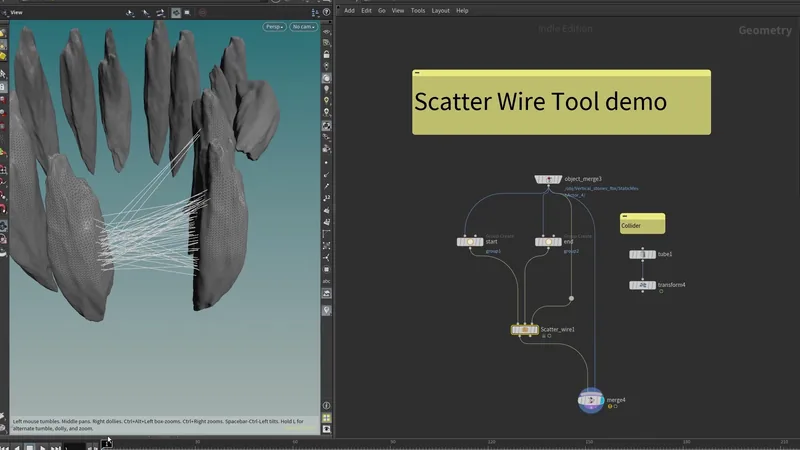This screenshot has width=800, height=450.
Task: Click the viewport info circle icon
Action: click(x=327, y=406)
